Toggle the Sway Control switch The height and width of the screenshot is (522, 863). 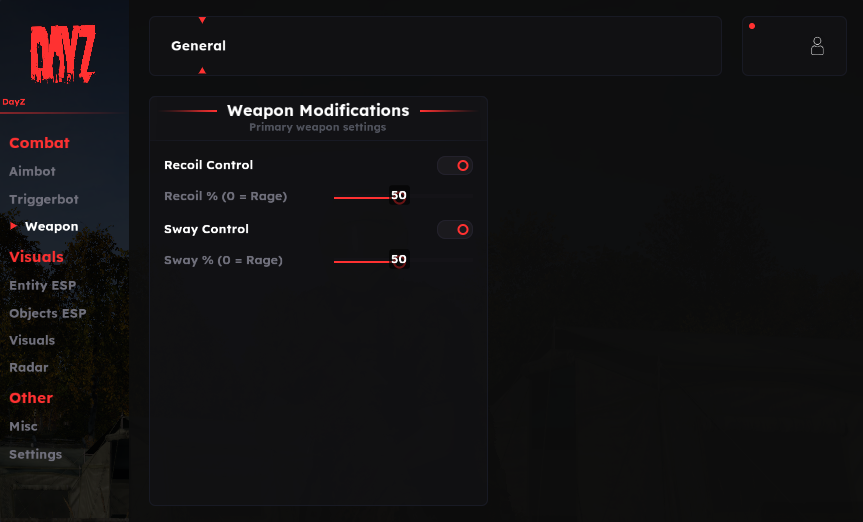click(455, 229)
